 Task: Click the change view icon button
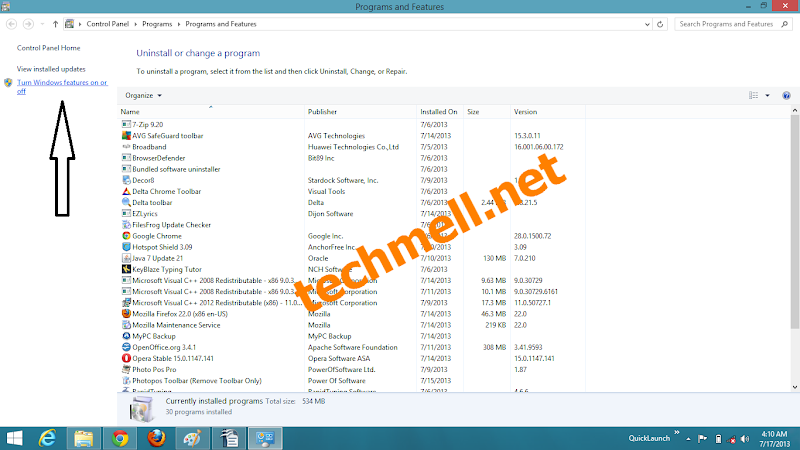tap(754, 95)
